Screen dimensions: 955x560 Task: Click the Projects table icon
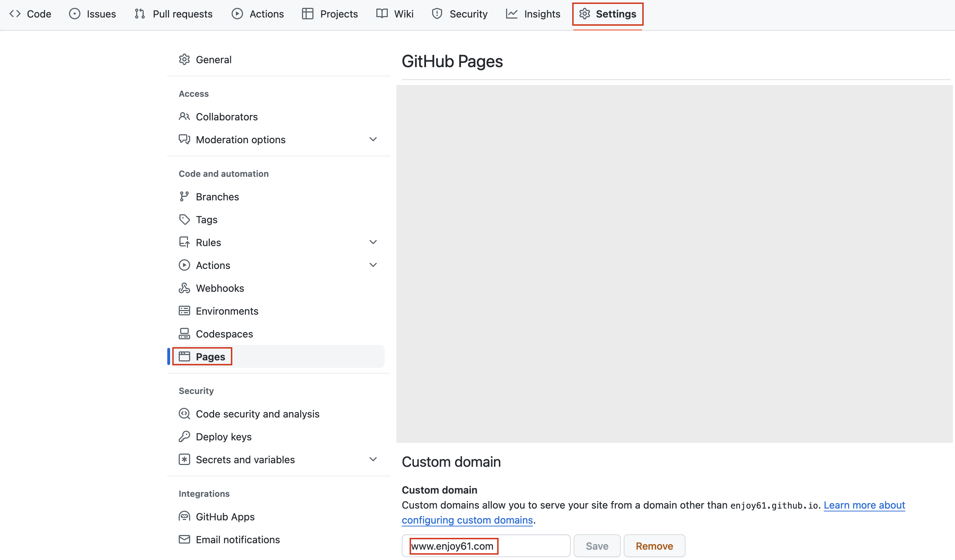coord(308,14)
